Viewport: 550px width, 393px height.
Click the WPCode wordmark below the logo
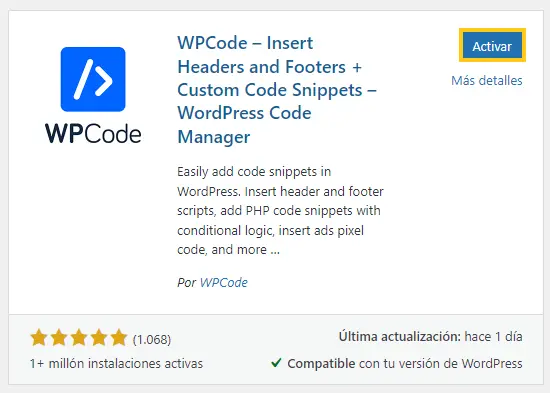pyautogui.click(x=93, y=133)
